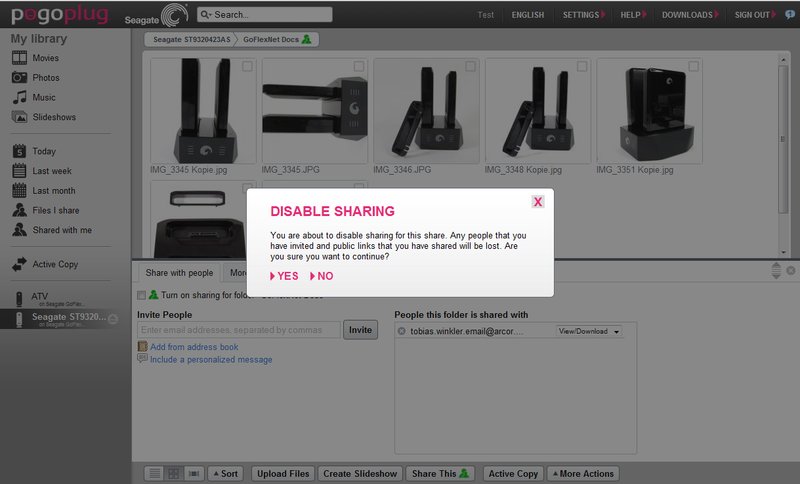The width and height of the screenshot is (800, 484).
Task: Show files from Today calendar icon
Action: (x=19, y=151)
